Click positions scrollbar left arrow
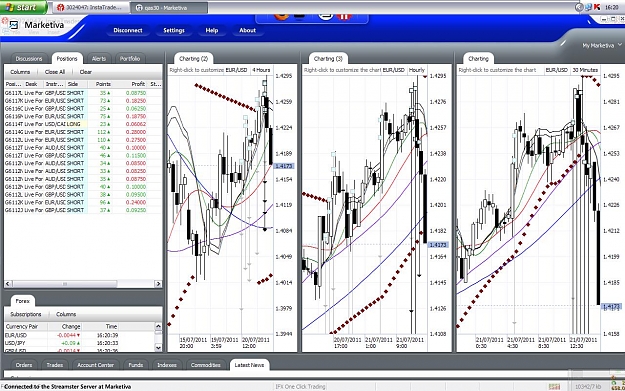Screen dimensions: 625x391 pyautogui.click(x=8, y=284)
